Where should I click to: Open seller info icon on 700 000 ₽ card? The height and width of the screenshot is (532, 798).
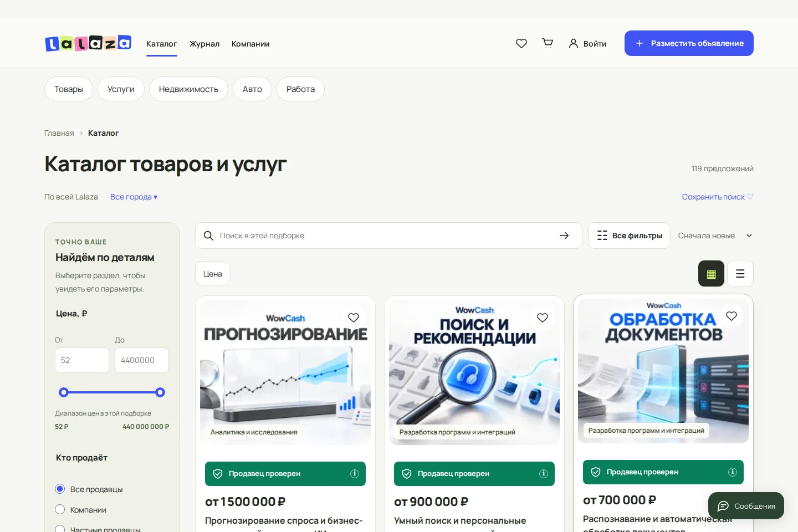click(x=733, y=472)
